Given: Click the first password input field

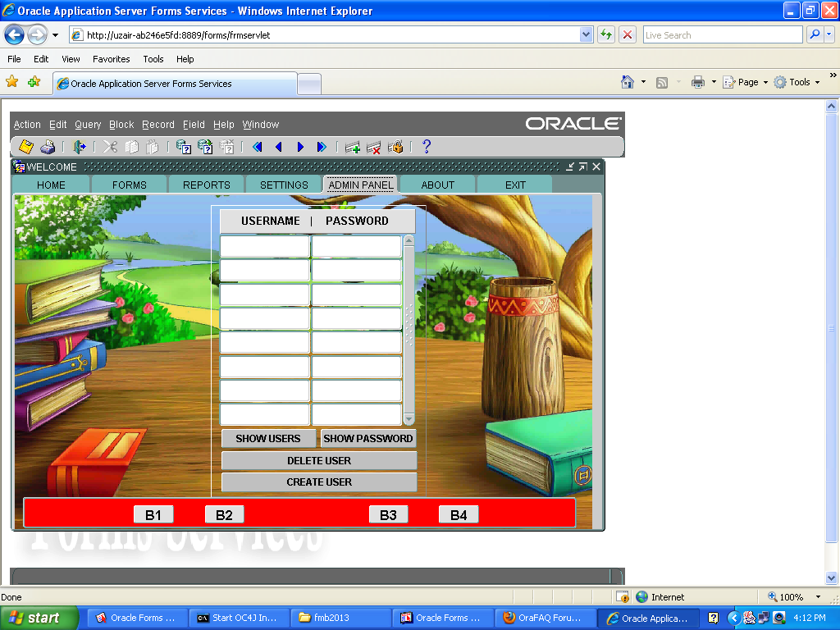Looking at the screenshot, I should (x=356, y=246).
